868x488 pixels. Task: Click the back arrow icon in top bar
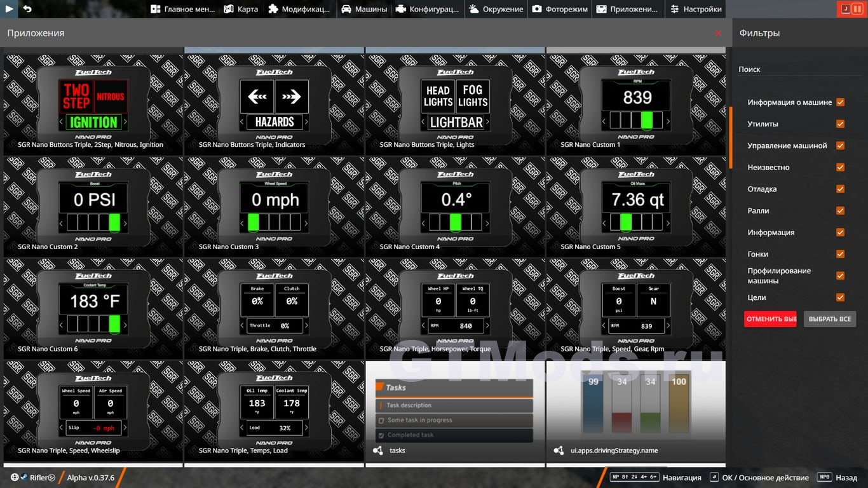pyautogui.click(x=27, y=9)
